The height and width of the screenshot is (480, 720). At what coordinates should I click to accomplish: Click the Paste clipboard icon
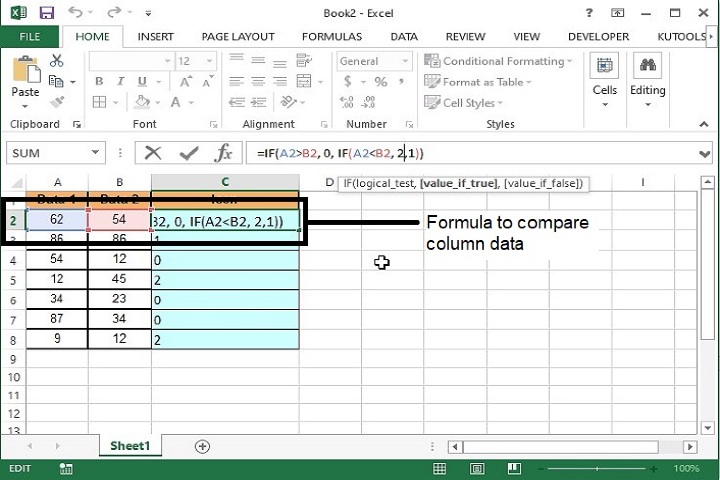pyautogui.click(x=26, y=70)
